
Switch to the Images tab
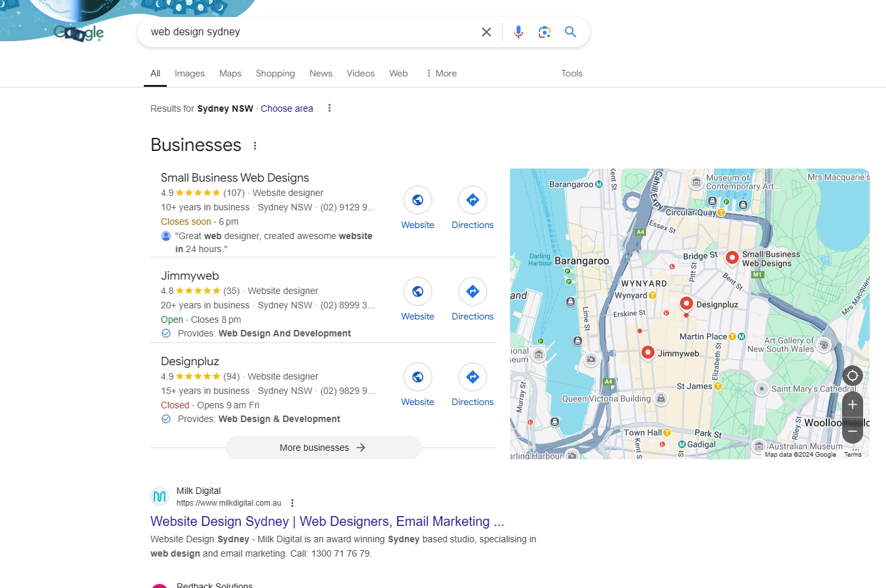(190, 73)
